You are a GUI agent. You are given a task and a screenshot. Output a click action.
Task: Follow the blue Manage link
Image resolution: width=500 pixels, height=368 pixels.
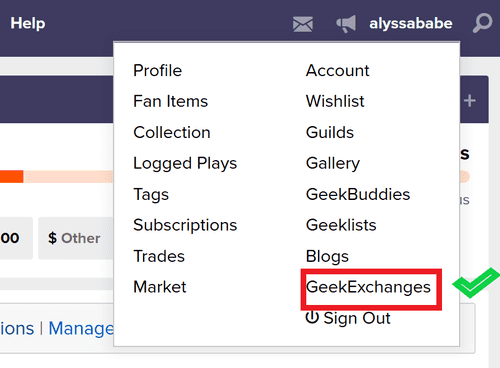(81, 329)
